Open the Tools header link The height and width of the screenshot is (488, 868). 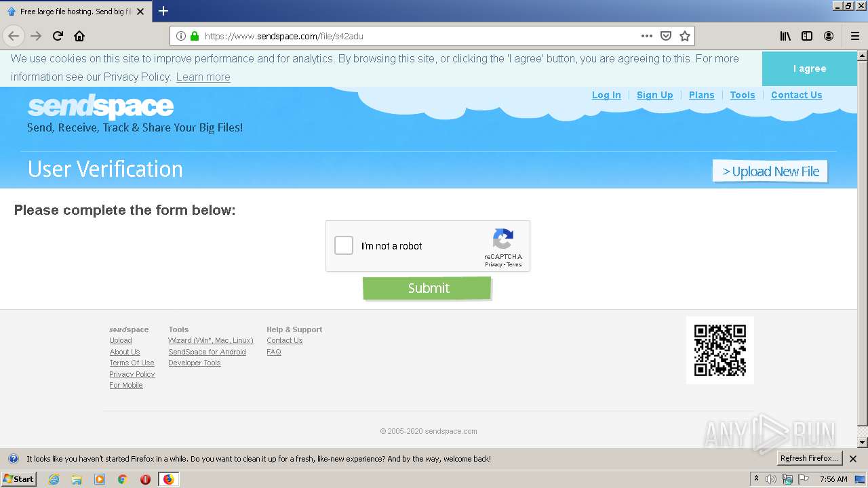pos(743,95)
